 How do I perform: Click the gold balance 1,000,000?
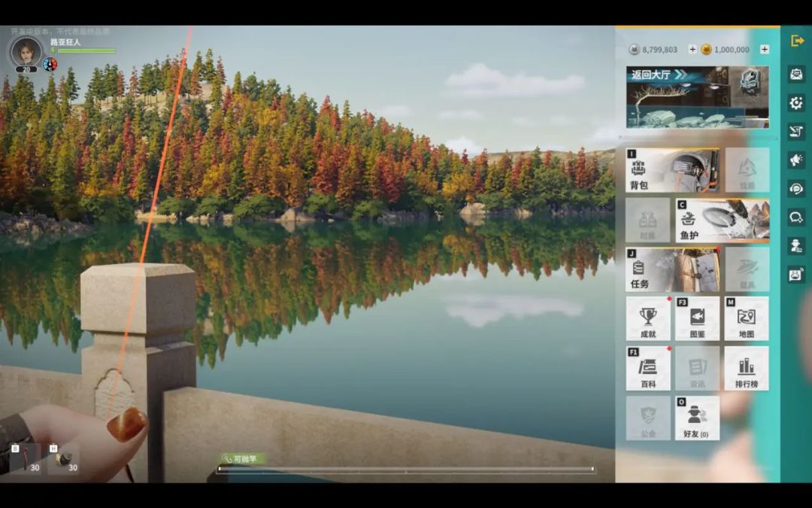(x=732, y=50)
